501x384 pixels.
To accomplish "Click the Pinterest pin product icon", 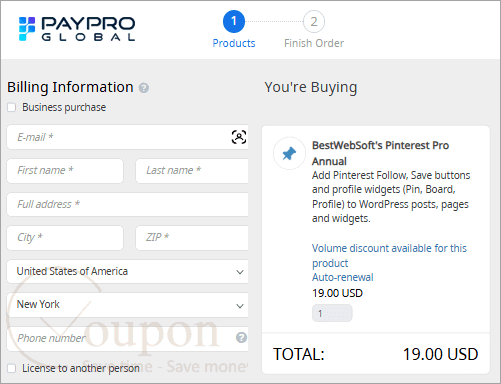I will tap(289, 153).
